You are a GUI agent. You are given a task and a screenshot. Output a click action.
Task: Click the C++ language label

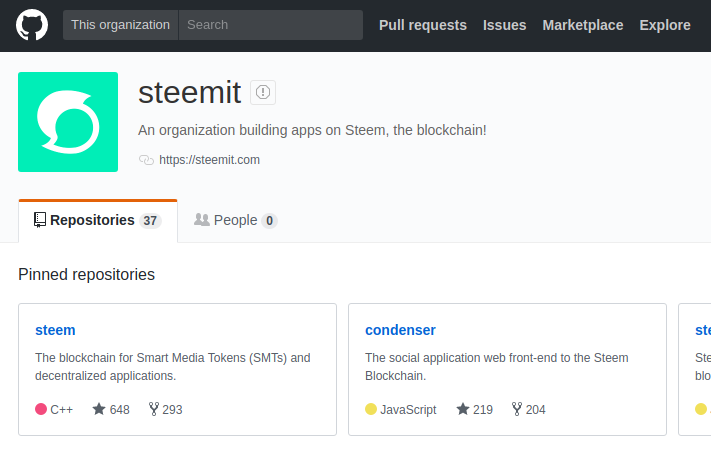click(62, 410)
